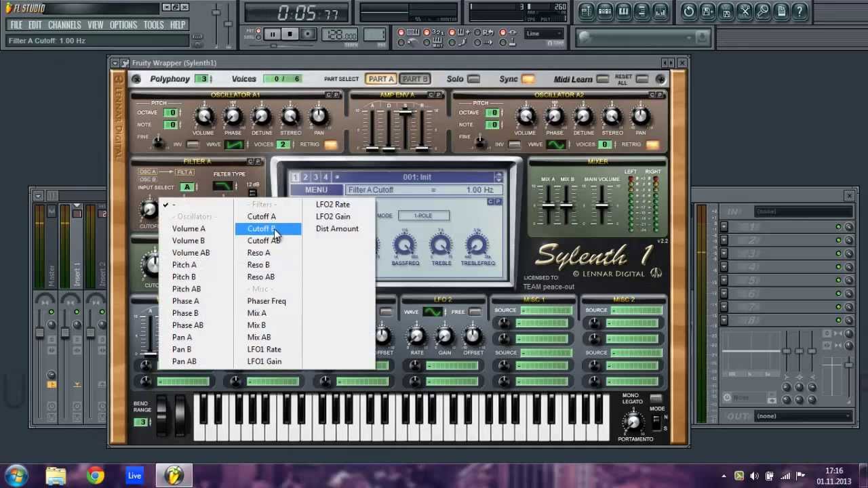The width and height of the screenshot is (868, 488).
Task: Click the PORTAMENTO knob
Action: (633, 422)
